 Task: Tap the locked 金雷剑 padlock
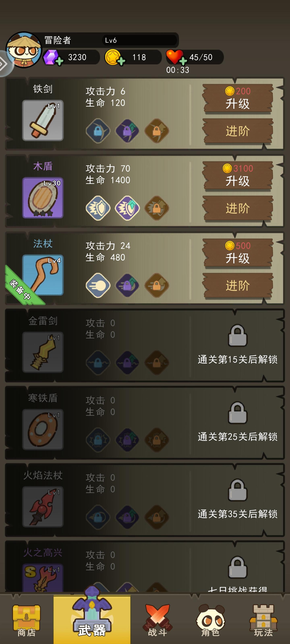pos(238,335)
